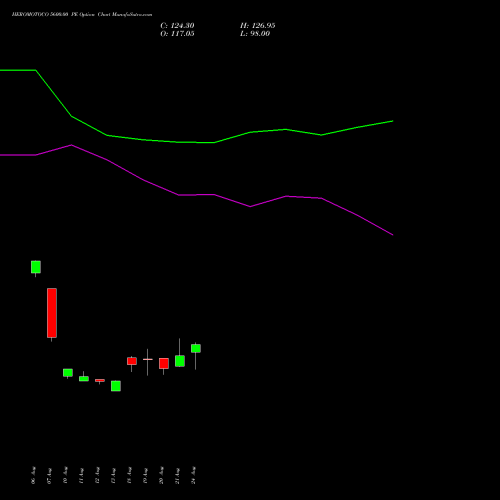
Task: Click the 07 Aug date axis label
Action: click(x=49, y=475)
